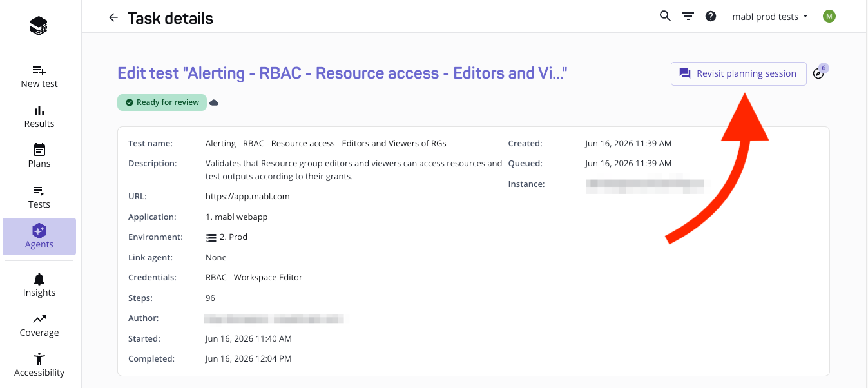
Task: Click the Started time 'Jun 16, 2026 11:40 AM'
Action: click(x=249, y=338)
